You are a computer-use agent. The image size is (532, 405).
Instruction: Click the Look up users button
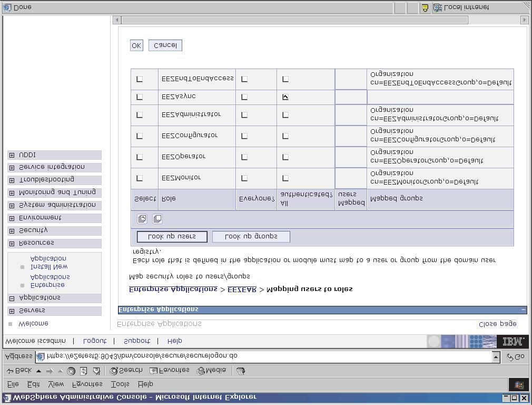point(172,236)
